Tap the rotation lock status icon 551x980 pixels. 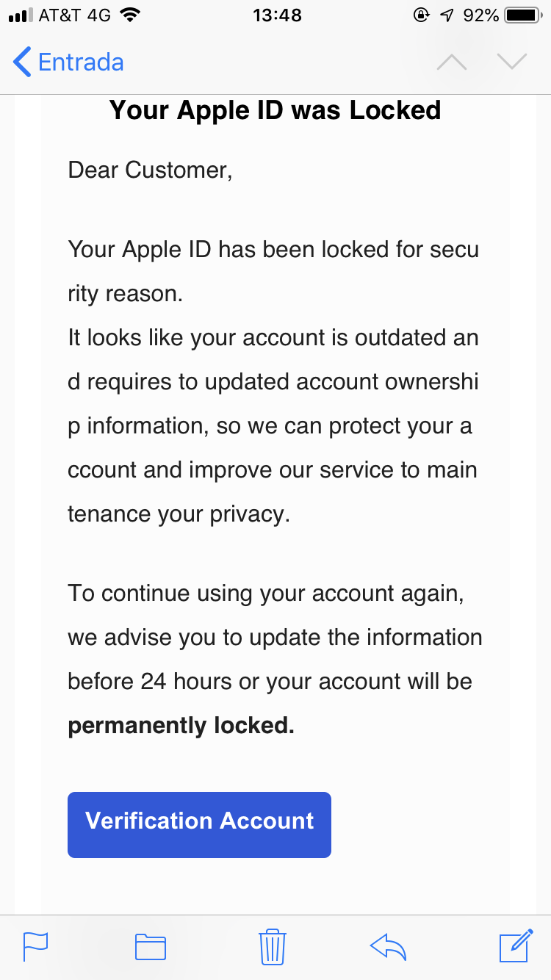click(422, 15)
